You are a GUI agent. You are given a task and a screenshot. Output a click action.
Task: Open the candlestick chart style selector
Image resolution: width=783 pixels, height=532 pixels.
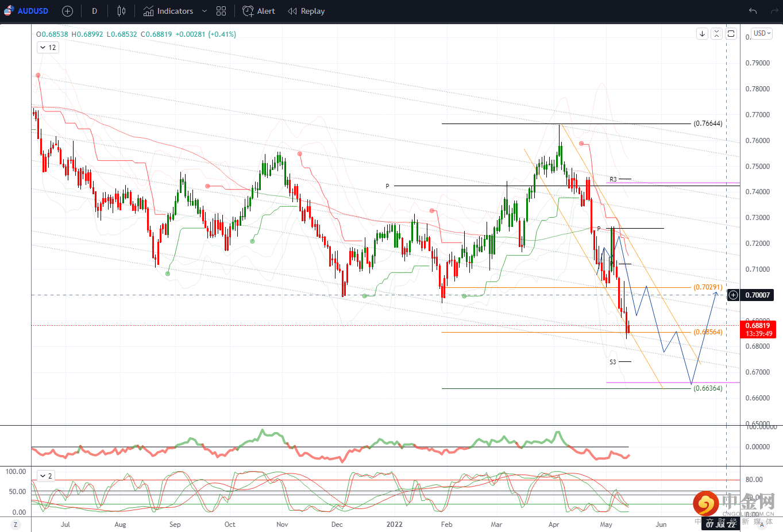tap(121, 11)
